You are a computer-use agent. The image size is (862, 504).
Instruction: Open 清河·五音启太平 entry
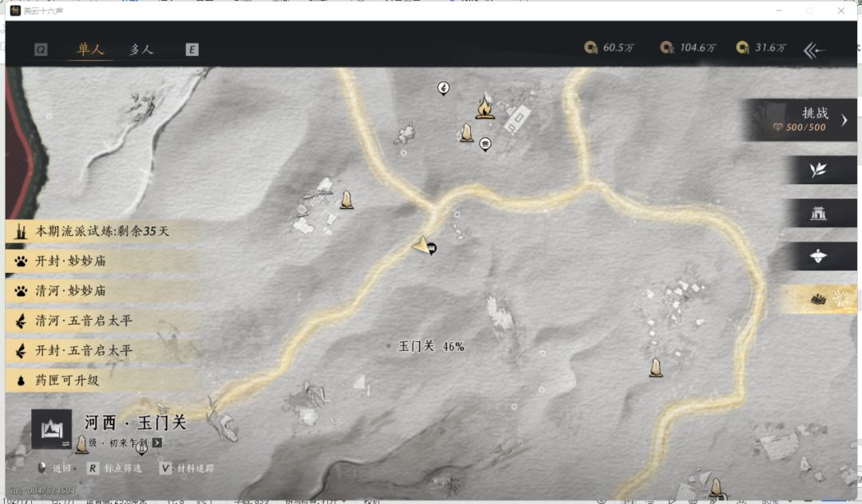pos(101,321)
